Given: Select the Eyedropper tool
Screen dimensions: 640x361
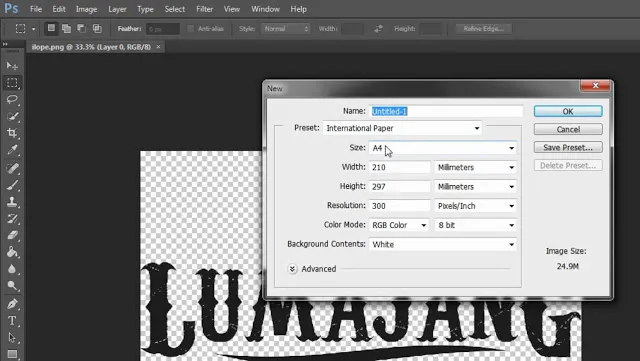Looking at the screenshot, I should pos(12,150).
